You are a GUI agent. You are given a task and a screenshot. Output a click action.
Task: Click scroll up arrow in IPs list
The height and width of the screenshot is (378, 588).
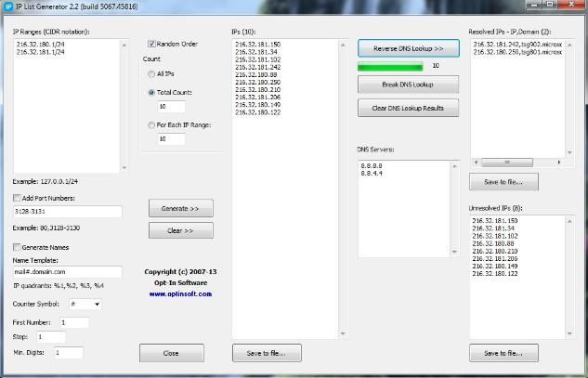(343, 45)
